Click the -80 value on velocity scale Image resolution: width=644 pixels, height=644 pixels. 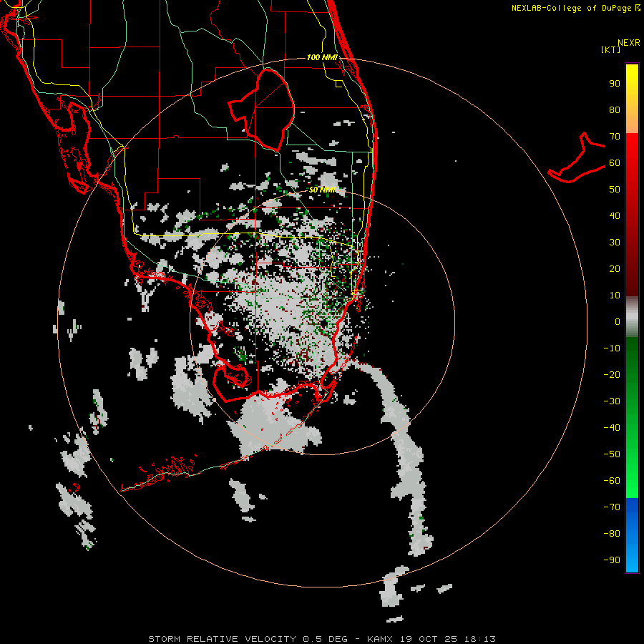click(x=612, y=534)
